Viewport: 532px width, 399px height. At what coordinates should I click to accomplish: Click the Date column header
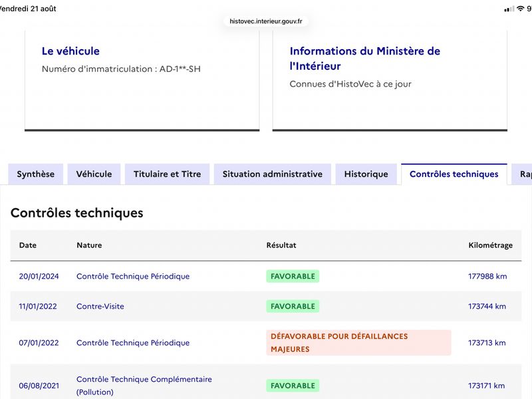click(28, 245)
